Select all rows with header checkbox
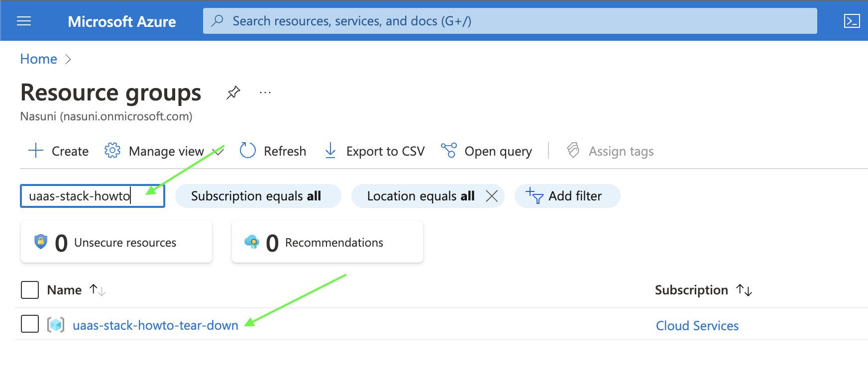868x368 pixels. (x=30, y=290)
